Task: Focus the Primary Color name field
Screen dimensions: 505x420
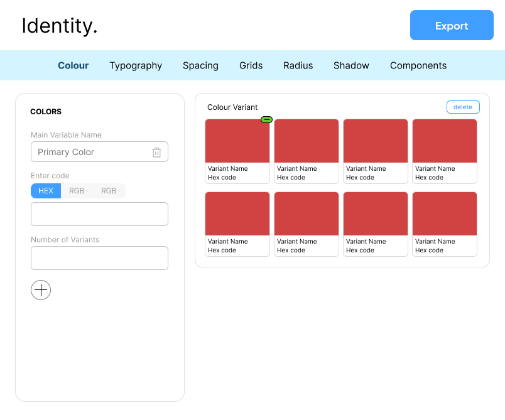Action: [99, 151]
